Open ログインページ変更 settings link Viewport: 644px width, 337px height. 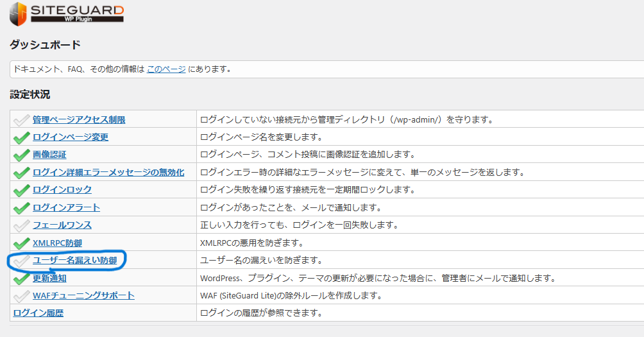click(71, 137)
